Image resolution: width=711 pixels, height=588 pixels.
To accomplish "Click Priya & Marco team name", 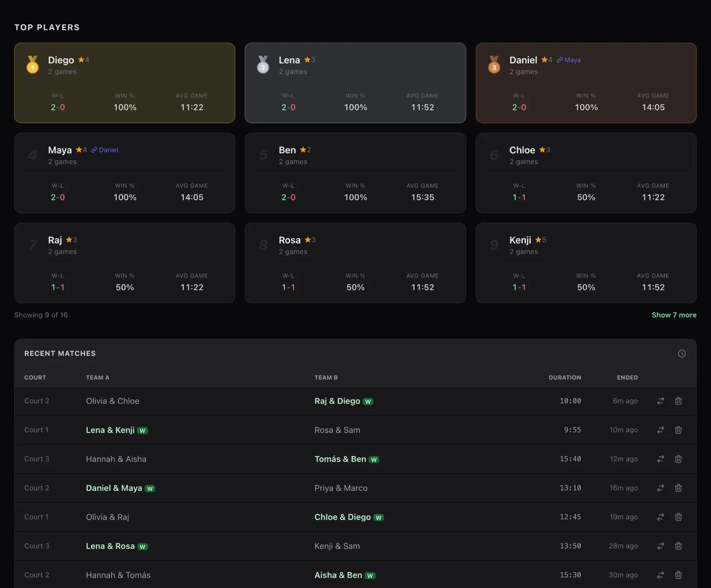I will (x=341, y=488).
